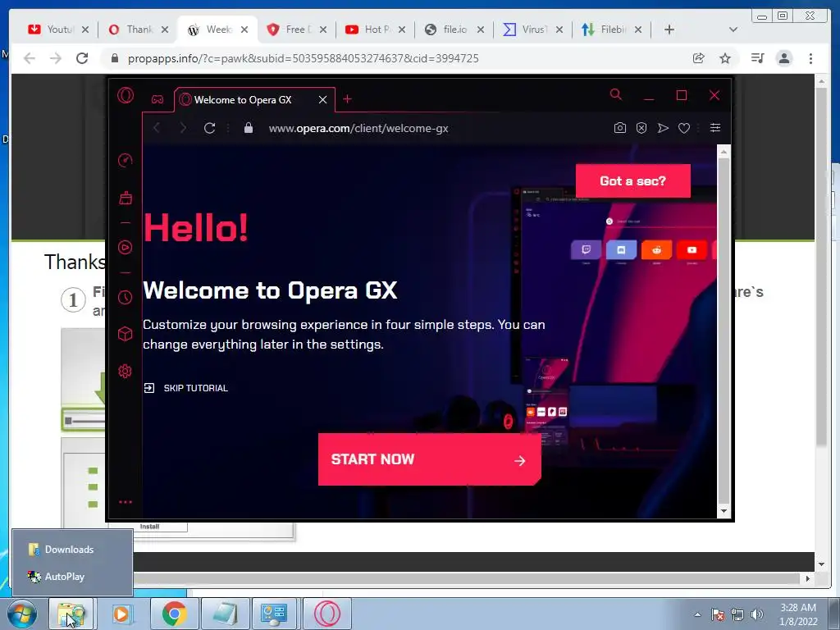This screenshot has width=840, height=630.
Task: Click the Chrome address bar URL
Action: [x=304, y=58]
